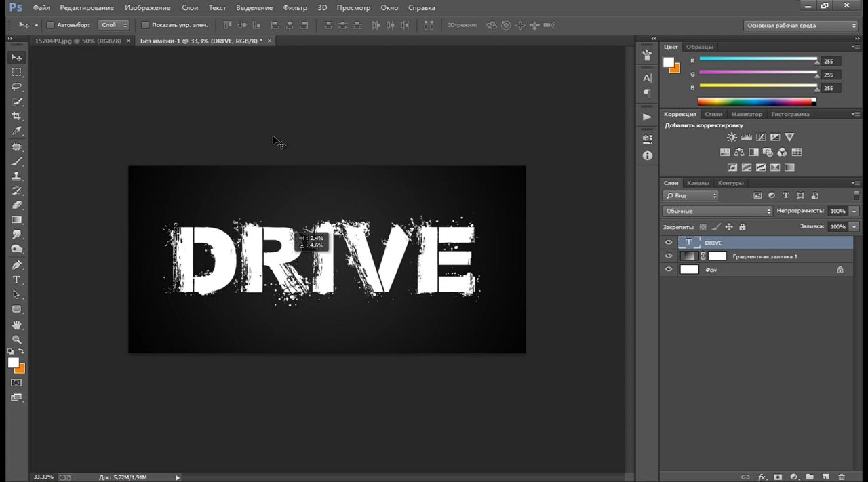This screenshot has height=482, width=868.
Task: Select the Zoom tool
Action: point(16,340)
